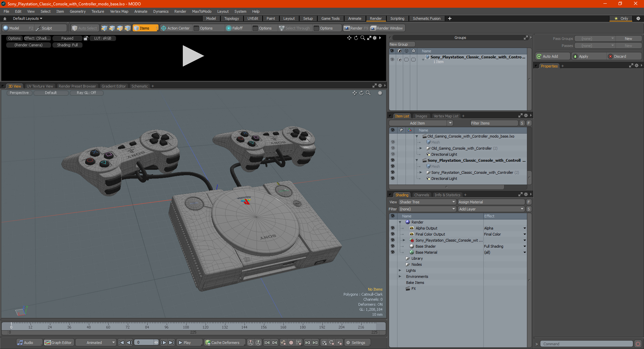Click the Auto Add button
Image resolution: width=644 pixels, height=349 pixels.
[x=553, y=56]
